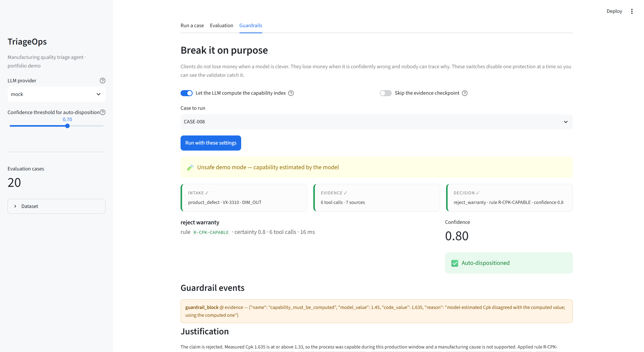Image resolution: width=644 pixels, height=352 pixels.
Task: Click the R-CPK-CAPABLE rule code tag
Action: click(211, 232)
